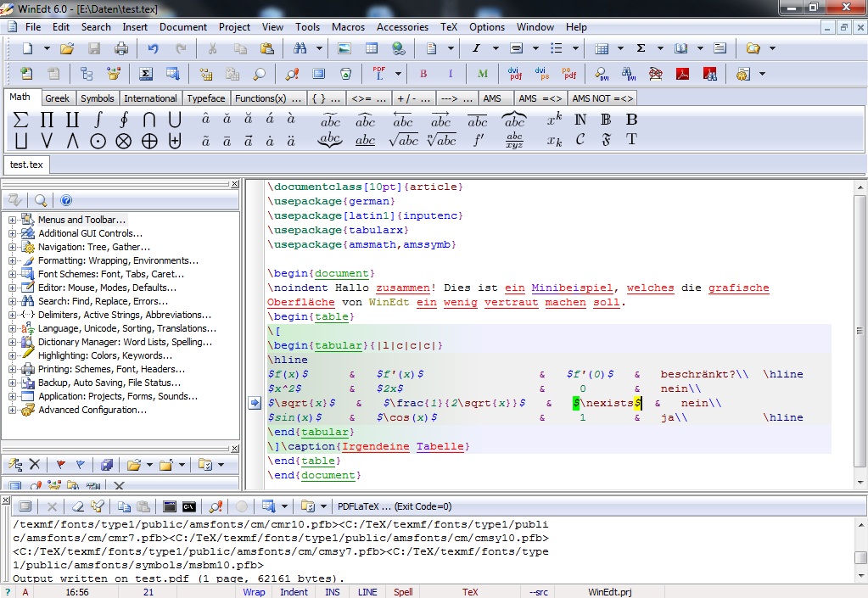868x598 pixels.
Task: Expand the Menus and Toolbar tree node
Action: 13,220
